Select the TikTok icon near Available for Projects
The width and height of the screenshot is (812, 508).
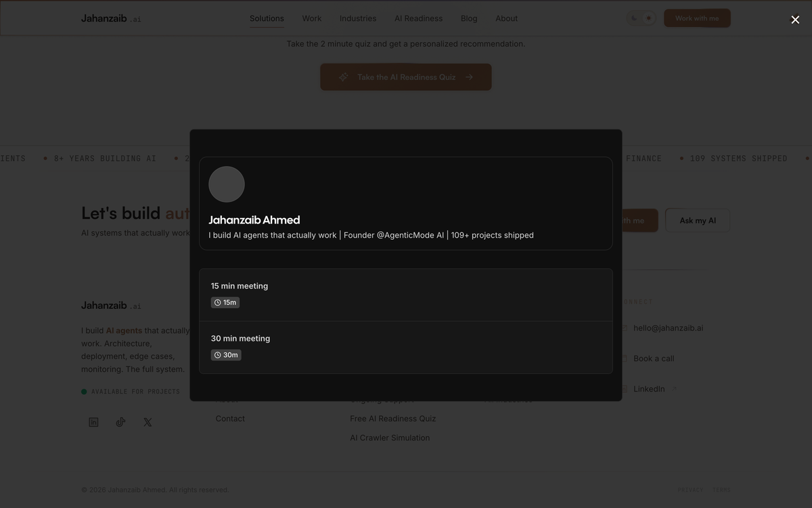tap(120, 421)
